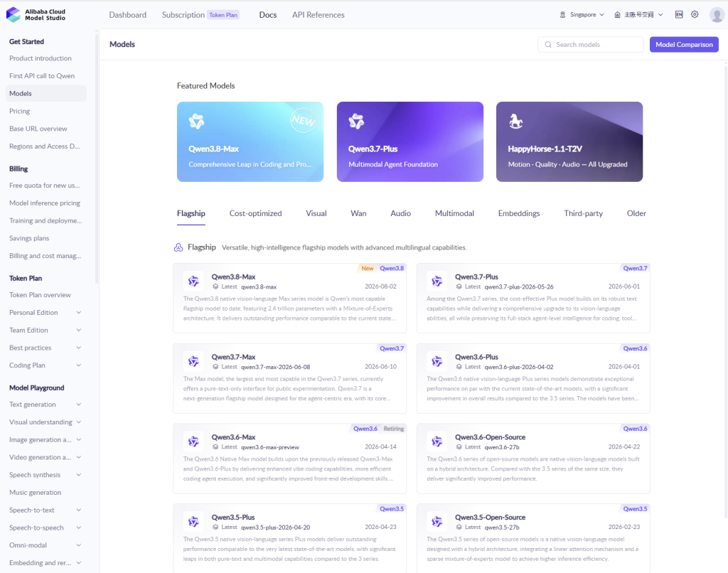Click the Qwen3.5-Open-Source model card icon
Screen dimensions: 728x573
tap(437, 522)
